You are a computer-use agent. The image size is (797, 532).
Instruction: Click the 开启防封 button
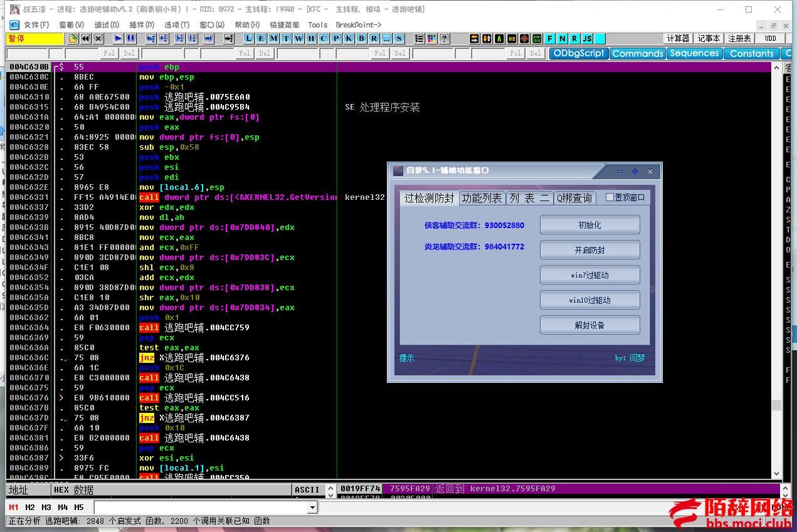click(x=589, y=250)
